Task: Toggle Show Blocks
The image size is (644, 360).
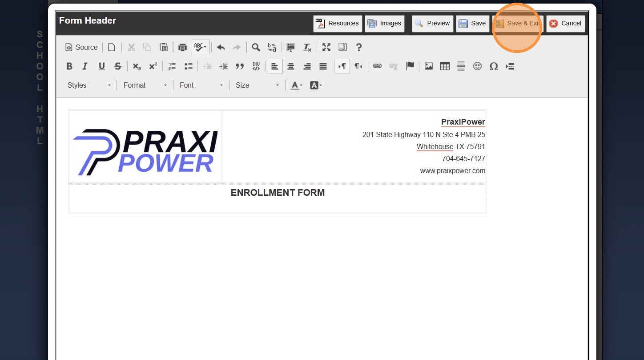Action: tap(342, 47)
